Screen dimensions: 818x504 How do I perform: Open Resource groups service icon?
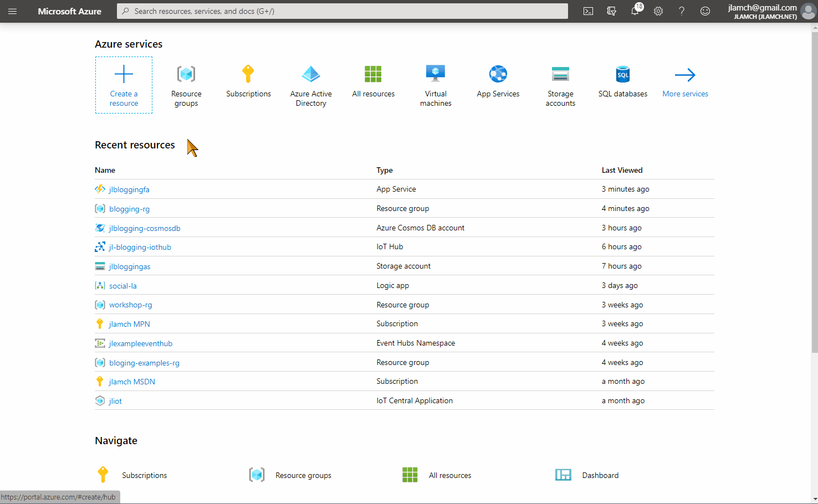186,74
